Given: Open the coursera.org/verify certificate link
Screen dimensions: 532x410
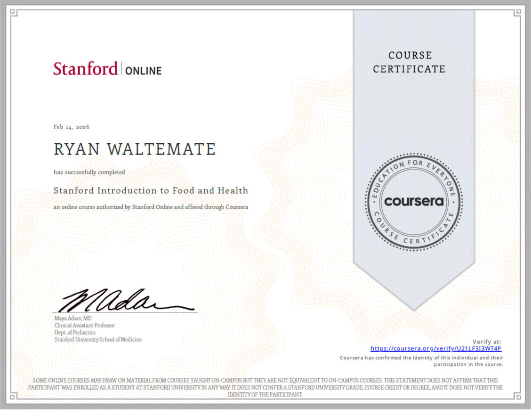Looking at the screenshot, I should 436,349.
